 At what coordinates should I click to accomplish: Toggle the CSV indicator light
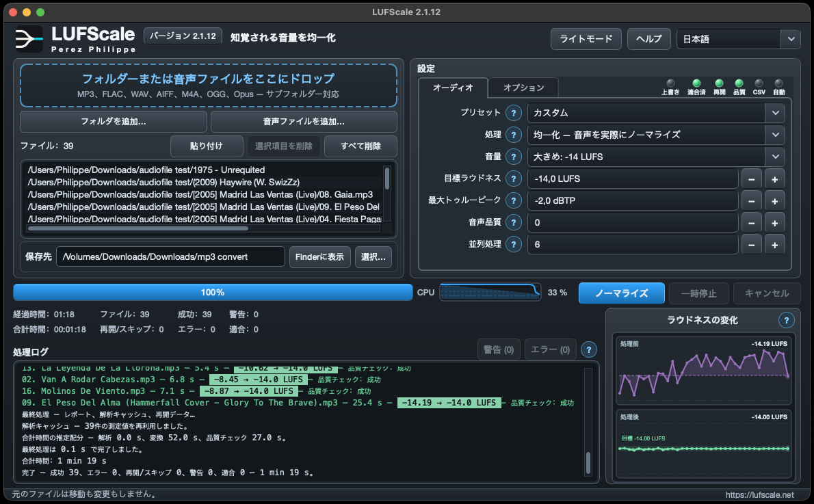tap(759, 83)
